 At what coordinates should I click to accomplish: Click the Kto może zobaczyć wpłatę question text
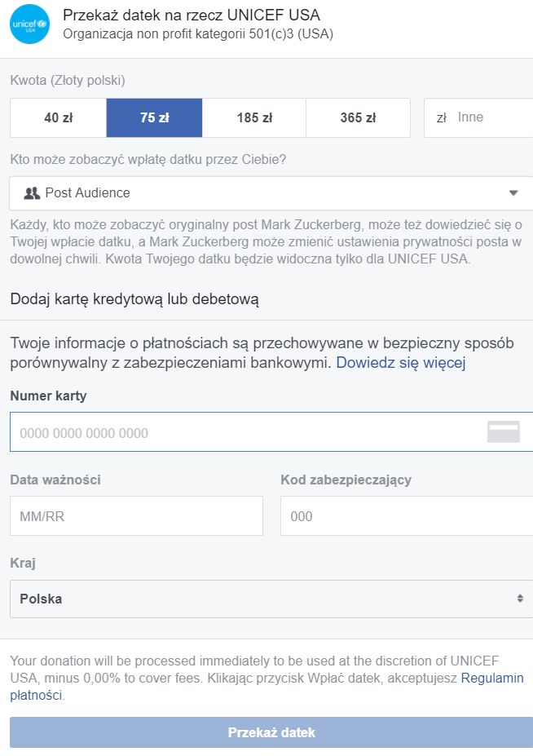coord(148,160)
